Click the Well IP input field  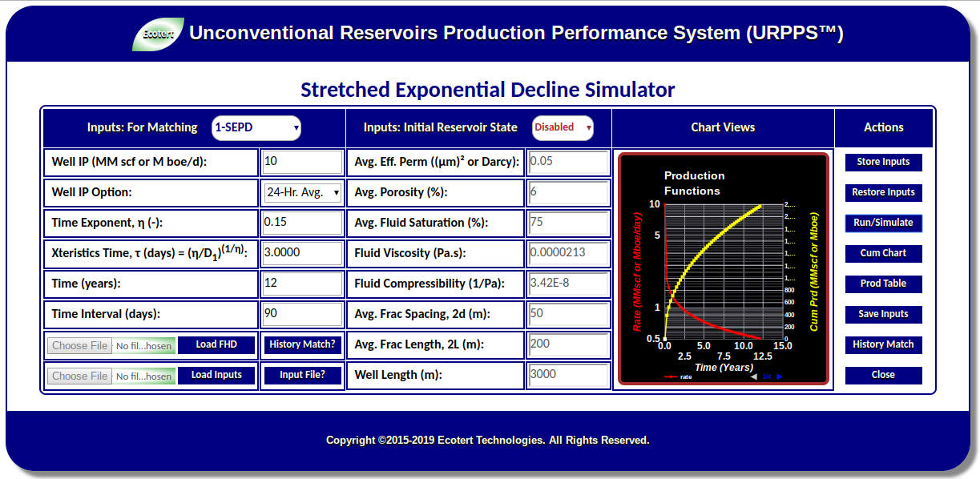(x=302, y=162)
